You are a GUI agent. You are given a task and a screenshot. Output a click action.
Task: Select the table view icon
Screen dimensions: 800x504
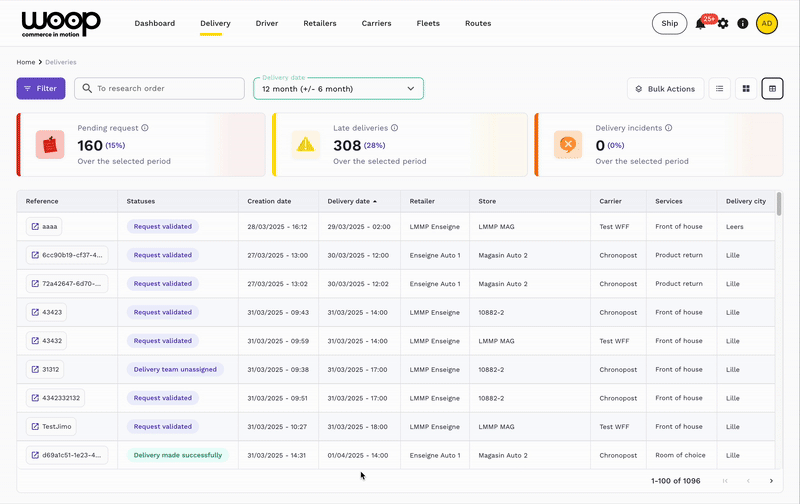(772, 89)
